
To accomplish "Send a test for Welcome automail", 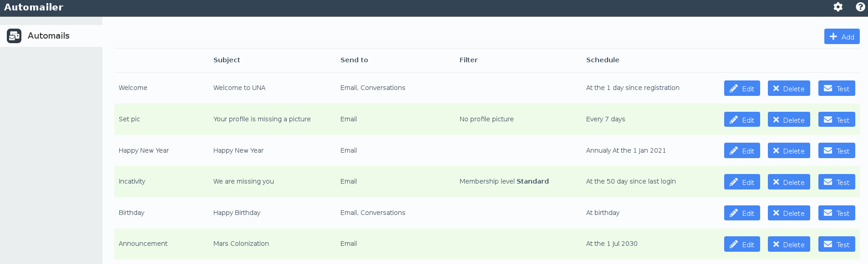I will (836, 89).
